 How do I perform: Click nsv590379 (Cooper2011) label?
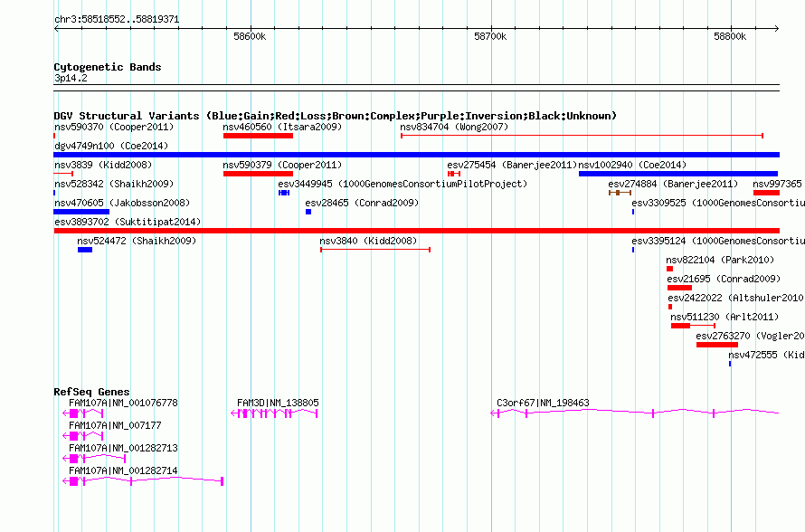pos(282,165)
